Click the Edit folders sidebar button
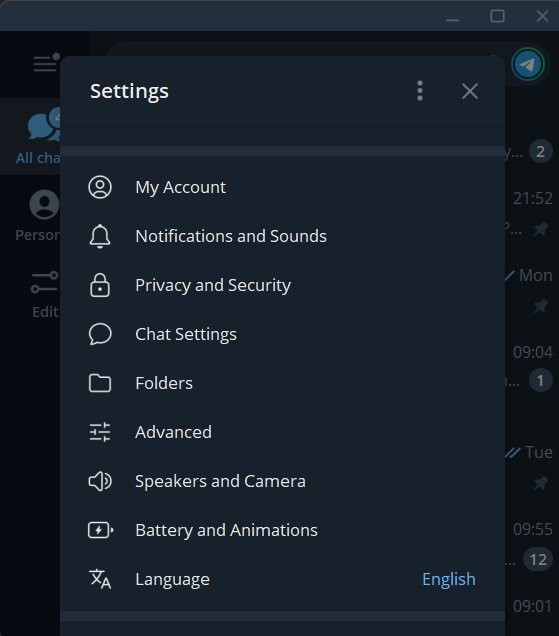 (x=30, y=294)
